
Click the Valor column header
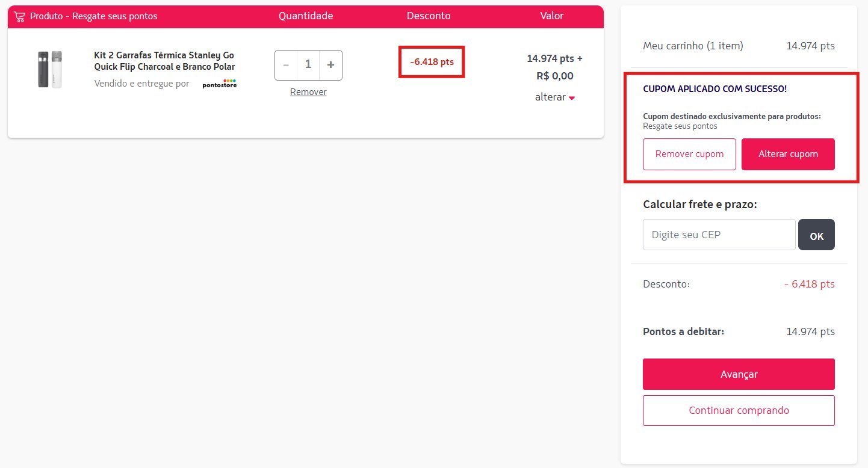click(x=552, y=16)
